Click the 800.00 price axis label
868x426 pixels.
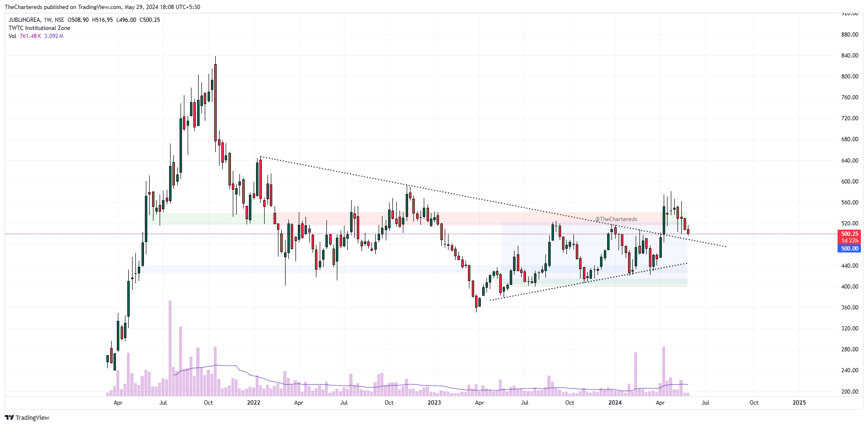[x=849, y=77]
